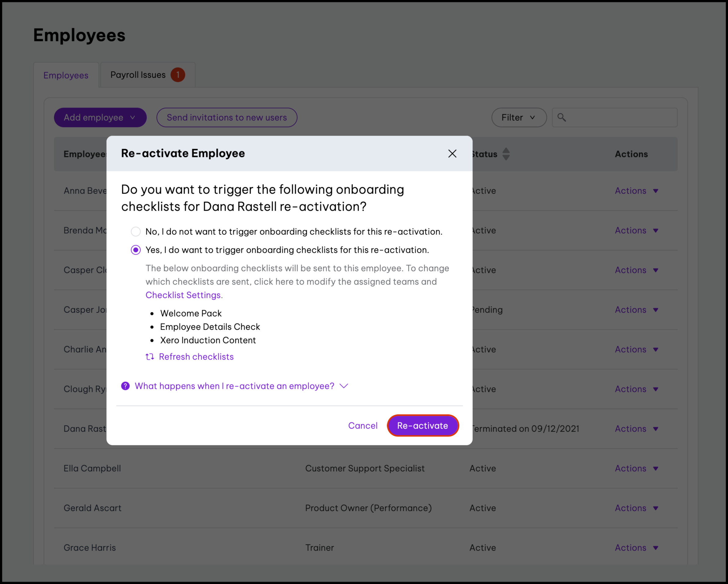Click the purple question mark help icon
This screenshot has height=584, width=728.
pos(125,386)
